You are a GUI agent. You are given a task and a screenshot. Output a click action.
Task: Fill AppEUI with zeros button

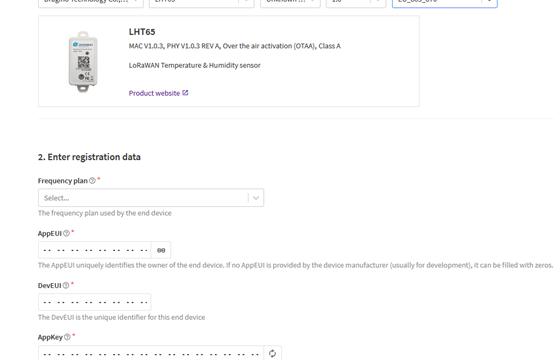point(161,250)
